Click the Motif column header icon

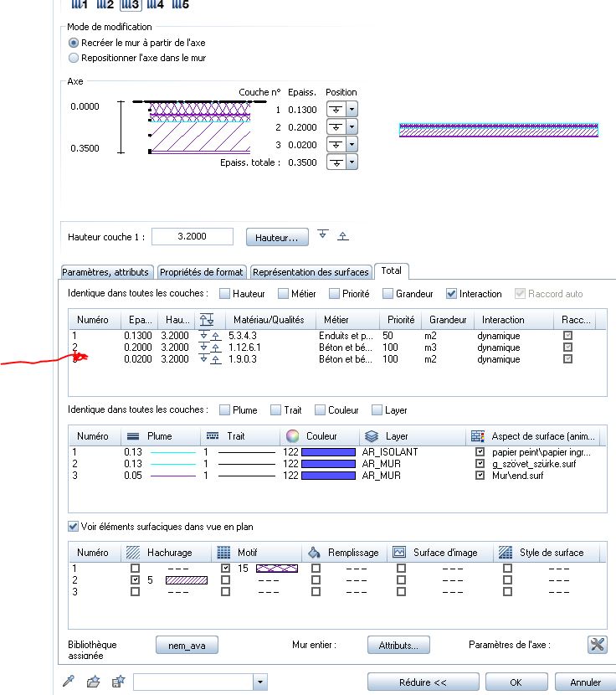223,553
